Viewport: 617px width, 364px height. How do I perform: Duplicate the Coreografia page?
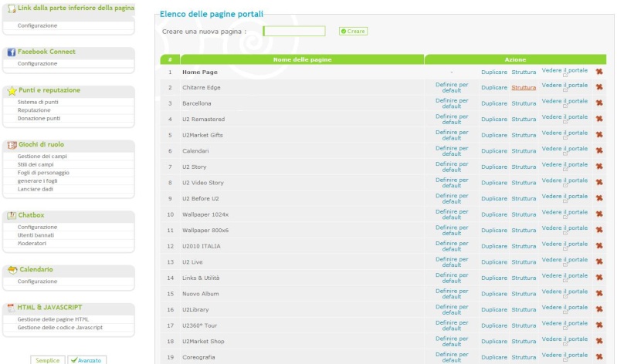(x=494, y=357)
